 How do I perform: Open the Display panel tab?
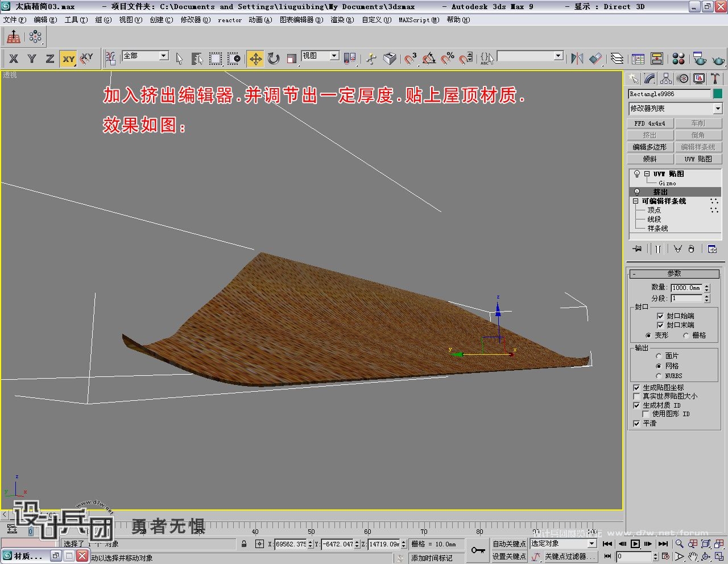(699, 78)
